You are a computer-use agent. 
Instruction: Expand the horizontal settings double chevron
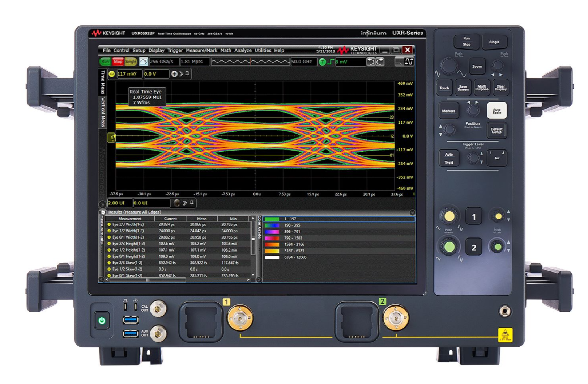click(x=185, y=203)
